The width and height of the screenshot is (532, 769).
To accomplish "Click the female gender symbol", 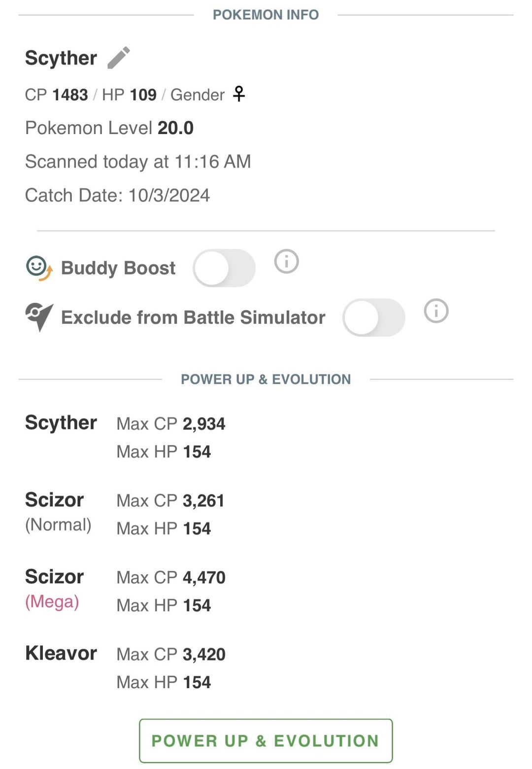I will point(239,94).
